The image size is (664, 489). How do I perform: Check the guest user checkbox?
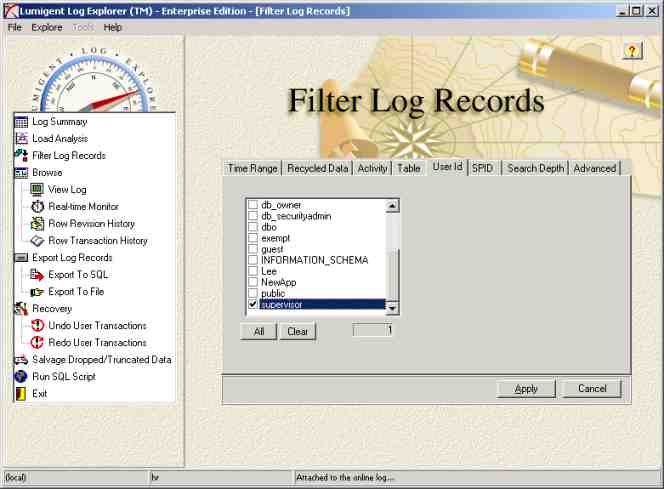pyautogui.click(x=253, y=249)
